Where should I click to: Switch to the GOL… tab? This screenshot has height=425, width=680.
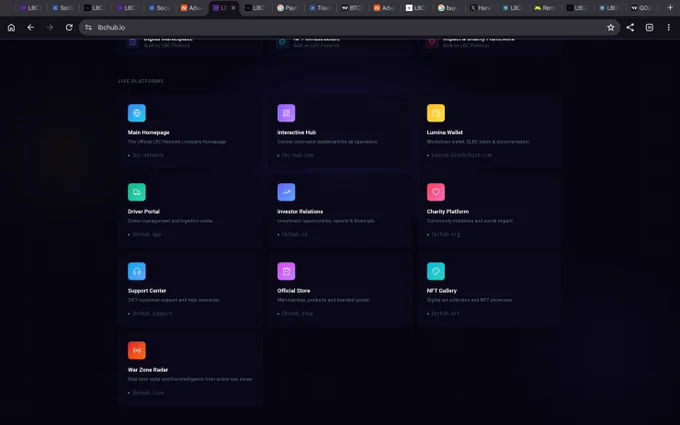pyautogui.click(x=642, y=8)
